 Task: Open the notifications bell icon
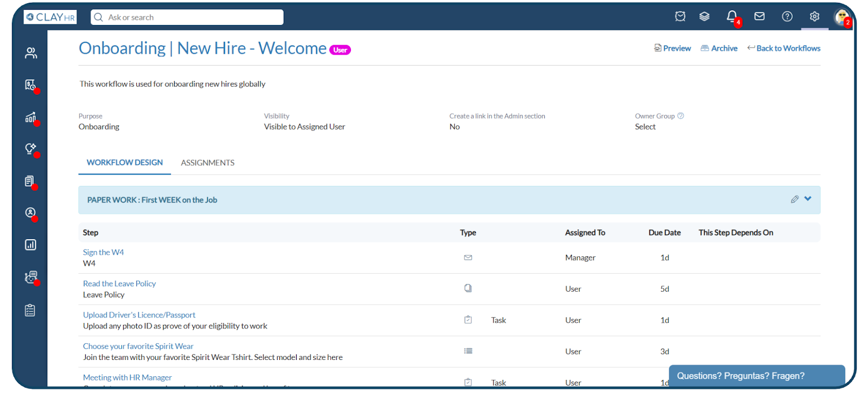point(732,17)
